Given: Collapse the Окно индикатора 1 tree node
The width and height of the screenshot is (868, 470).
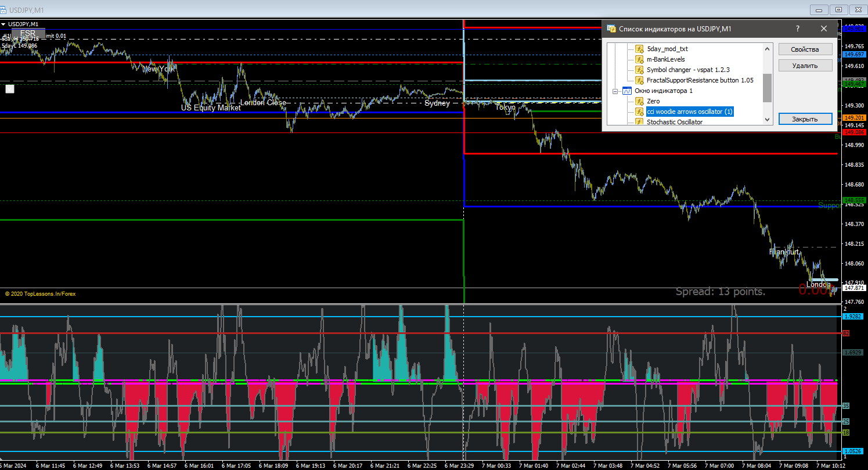Looking at the screenshot, I should click(616, 91).
